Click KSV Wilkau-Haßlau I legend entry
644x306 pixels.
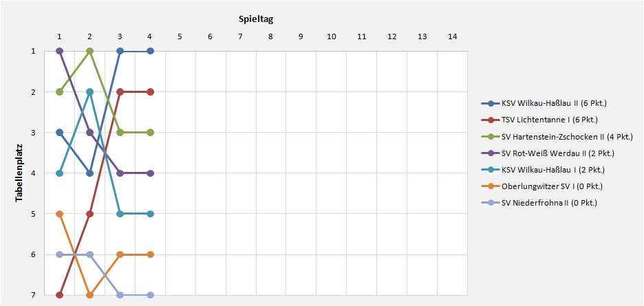(x=543, y=170)
